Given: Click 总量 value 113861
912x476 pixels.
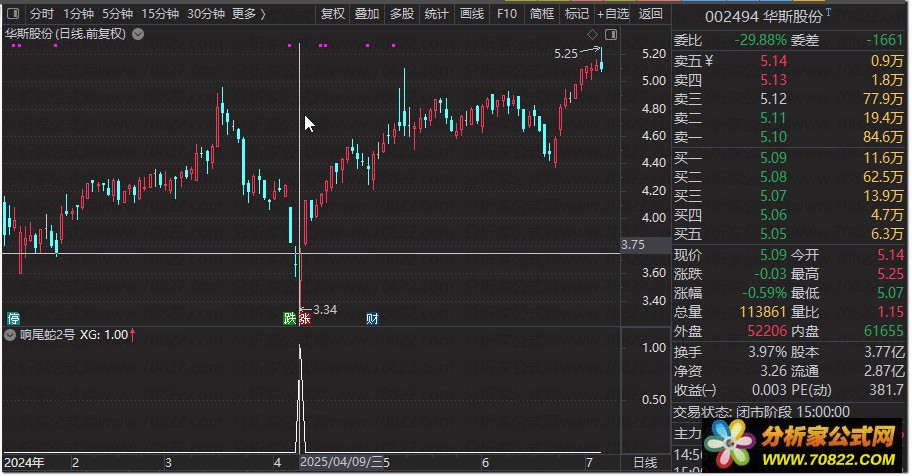Looking at the screenshot, I should click(763, 312).
